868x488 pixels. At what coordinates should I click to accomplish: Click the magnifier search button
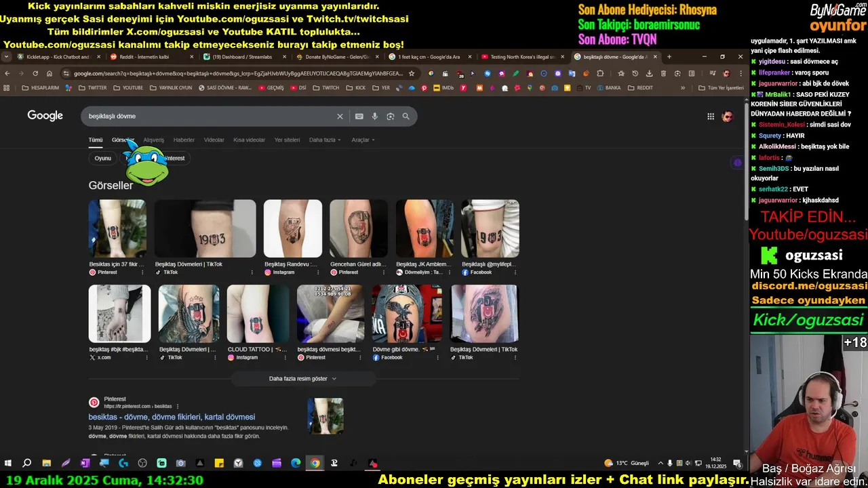[x=406, y=117]
